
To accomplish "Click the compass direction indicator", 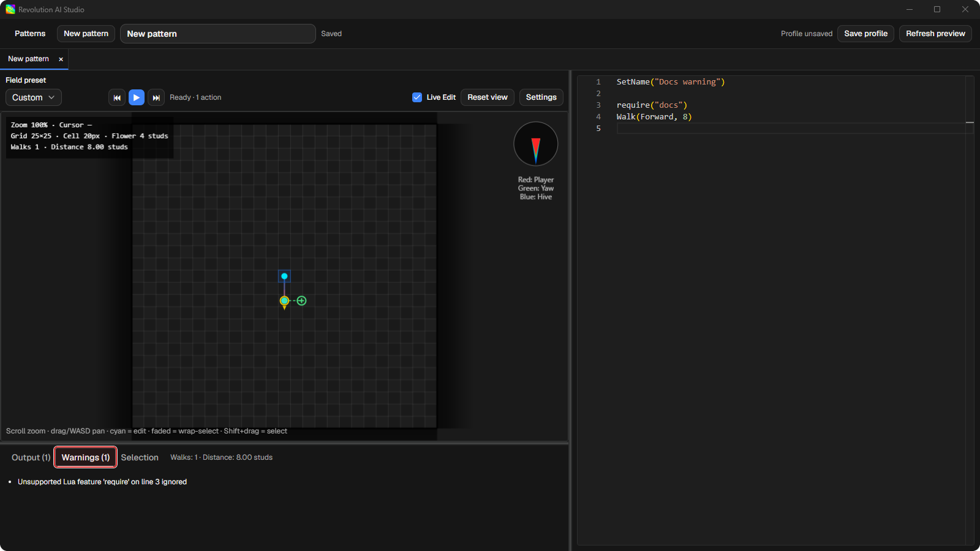I will pyautogui.click(x=536, y=144).
